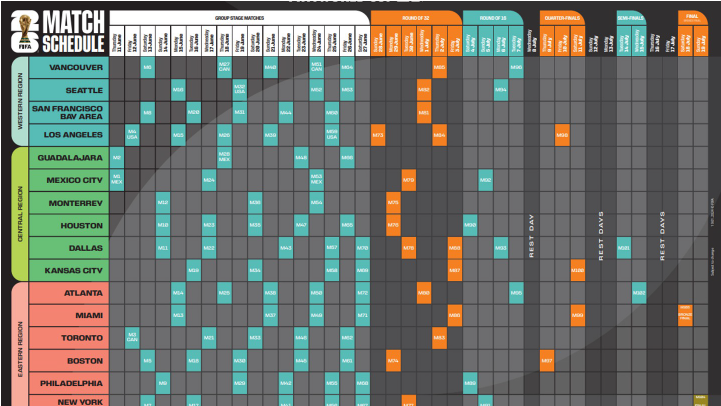Click the Final stage header

point(692,17)
